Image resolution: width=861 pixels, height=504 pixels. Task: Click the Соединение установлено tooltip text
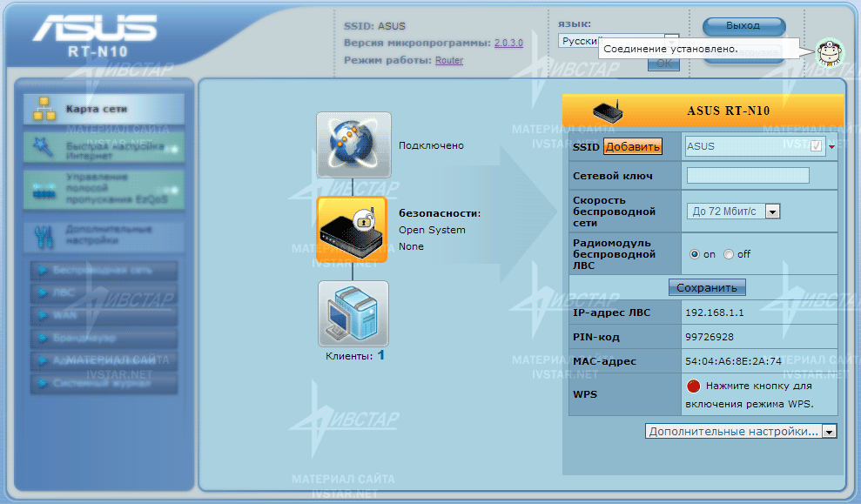tap(670, 49)
